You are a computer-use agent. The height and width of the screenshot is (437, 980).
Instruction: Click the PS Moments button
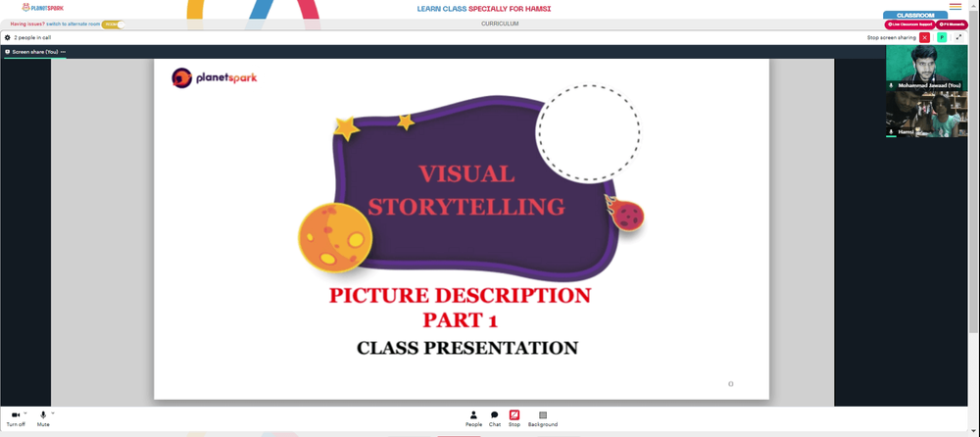[952, 24]
